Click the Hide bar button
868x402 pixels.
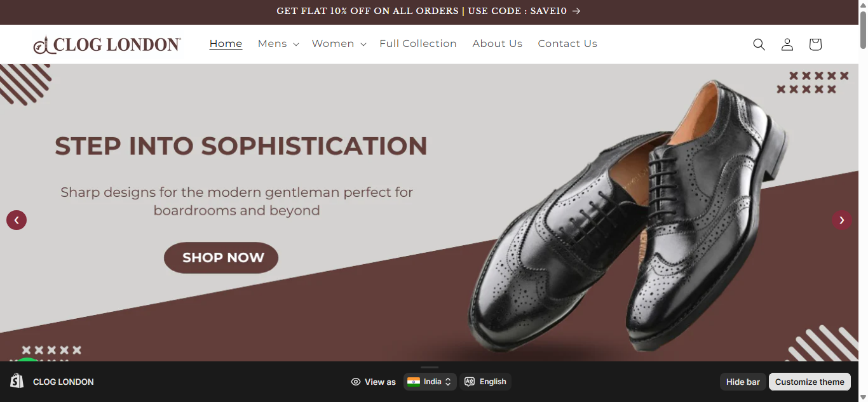point(743,382)
